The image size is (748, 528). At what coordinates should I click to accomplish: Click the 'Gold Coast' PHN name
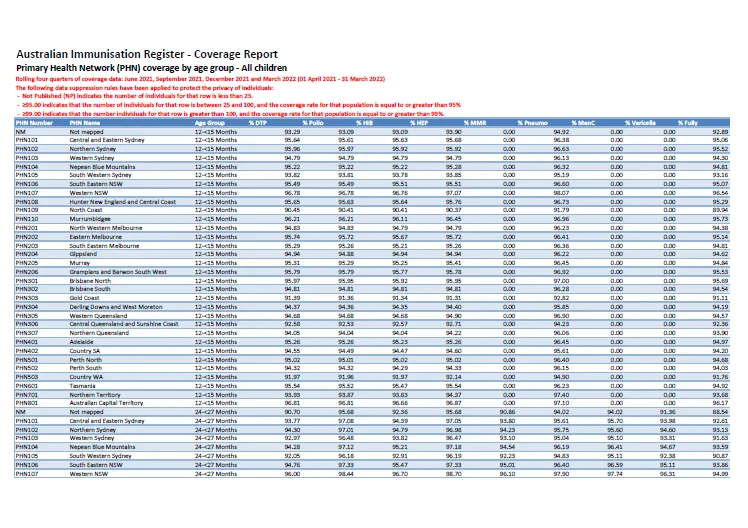84,298
